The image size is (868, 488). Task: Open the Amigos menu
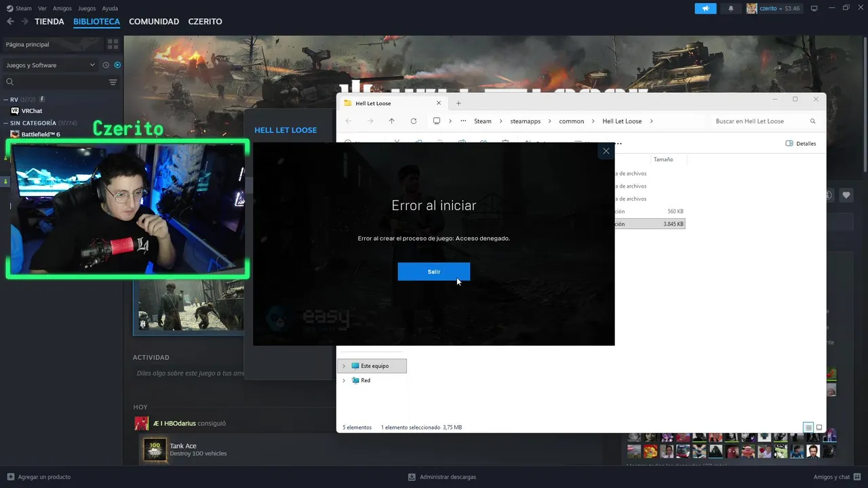pos(62,8)
